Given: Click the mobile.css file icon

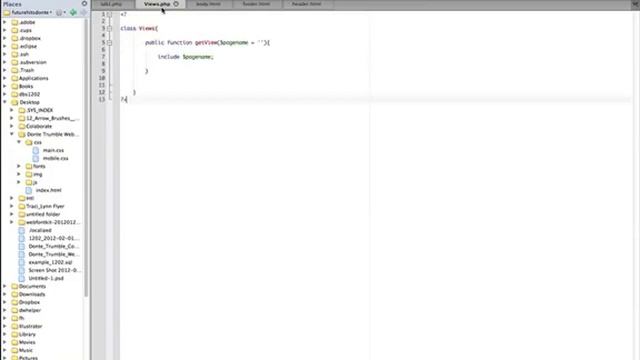Looking at the screenshot, I should point(36,158).
